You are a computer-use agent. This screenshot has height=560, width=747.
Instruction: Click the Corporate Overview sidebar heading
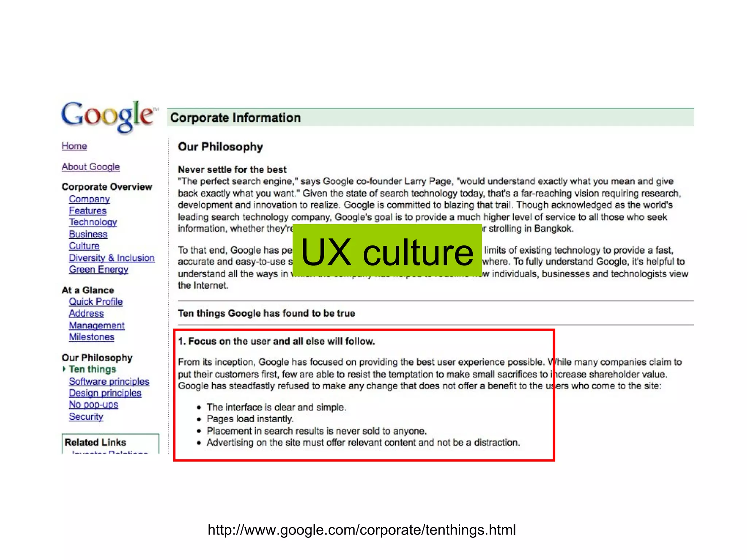[x=107, y=187]
